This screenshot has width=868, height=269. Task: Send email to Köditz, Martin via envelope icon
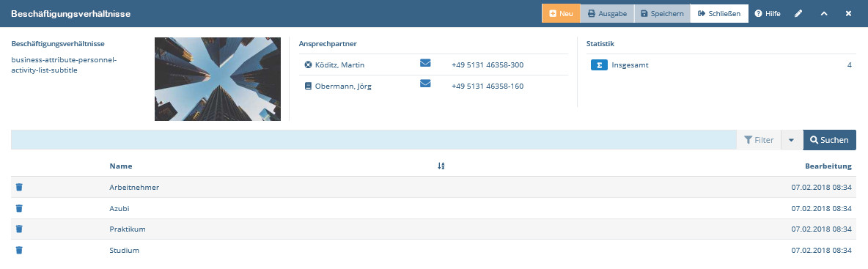tap(425, 63)
